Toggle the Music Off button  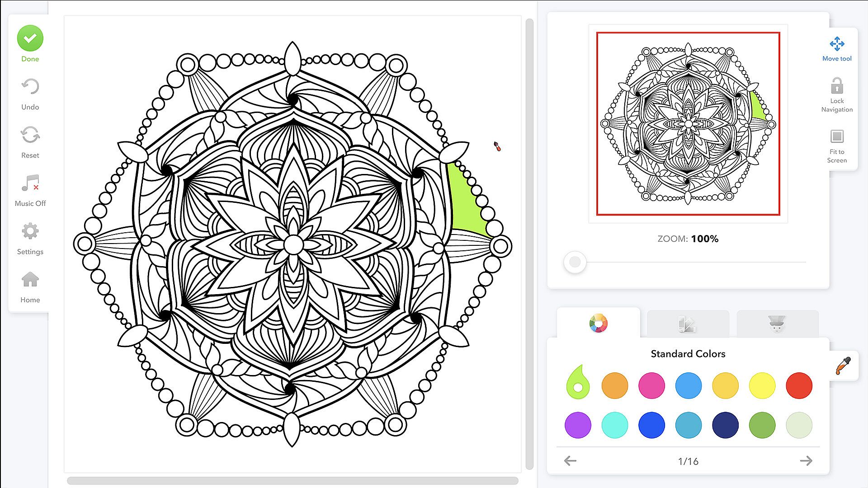30,184
